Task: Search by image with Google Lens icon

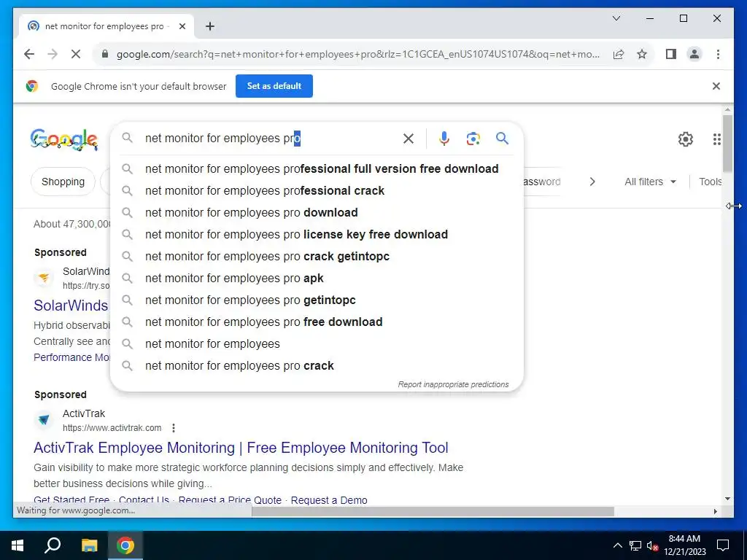Action: (473, 139)
